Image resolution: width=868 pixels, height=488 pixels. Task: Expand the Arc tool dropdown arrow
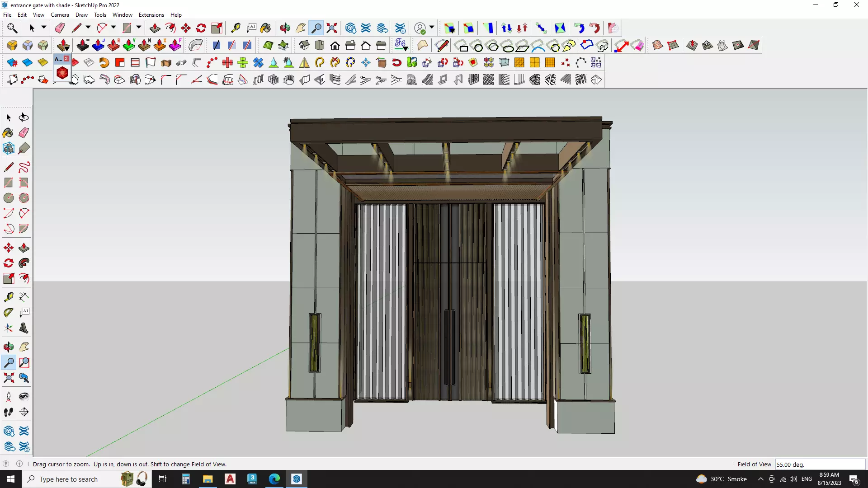coord(113,28)
